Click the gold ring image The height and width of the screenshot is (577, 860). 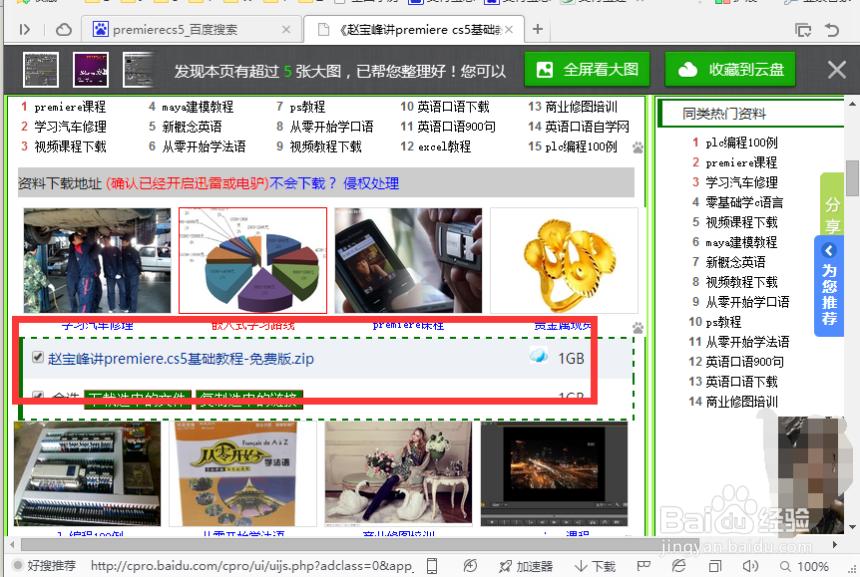[x=564, y=260]
